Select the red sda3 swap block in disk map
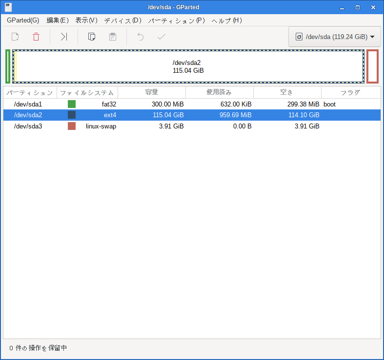The width and height of the screenshot is (384, 360). pyautogui.click(x=372, y=66)
